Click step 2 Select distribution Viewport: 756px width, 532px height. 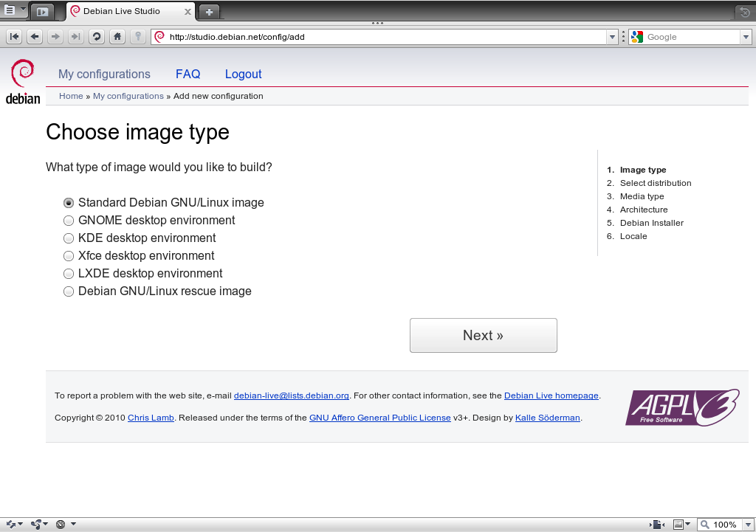[656, 183]
